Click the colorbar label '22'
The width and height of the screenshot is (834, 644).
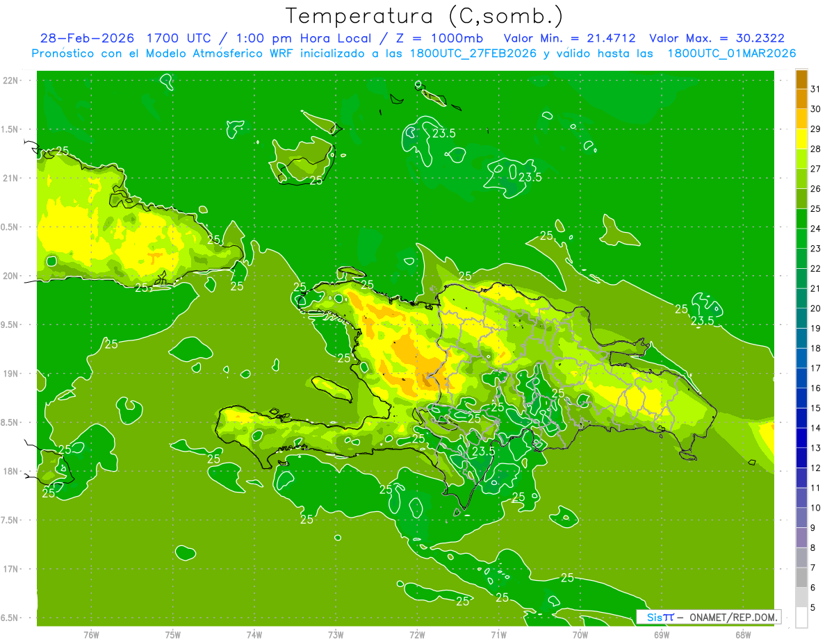coord(816,268)
